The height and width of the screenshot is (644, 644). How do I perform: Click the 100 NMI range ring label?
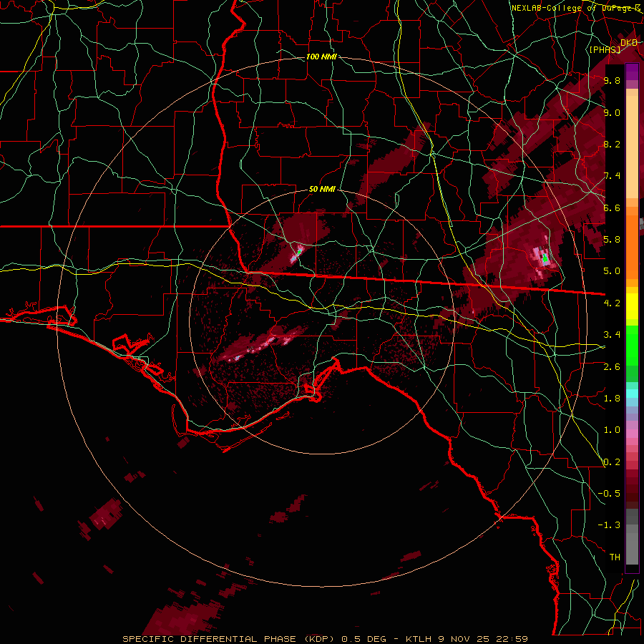point(321,57)
